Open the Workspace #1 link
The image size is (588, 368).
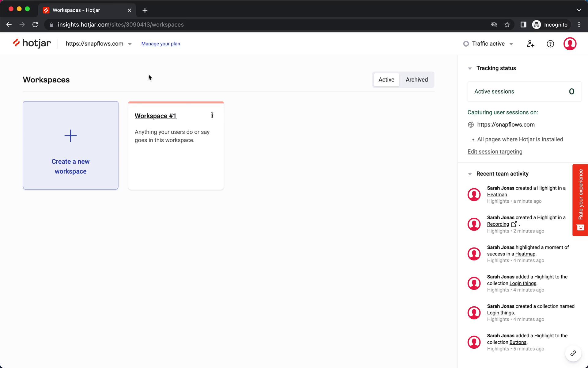point(155,116)
